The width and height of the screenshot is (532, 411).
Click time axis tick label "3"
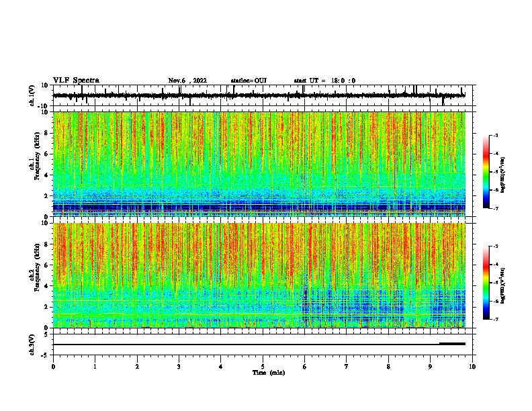[x=179, y=367]
